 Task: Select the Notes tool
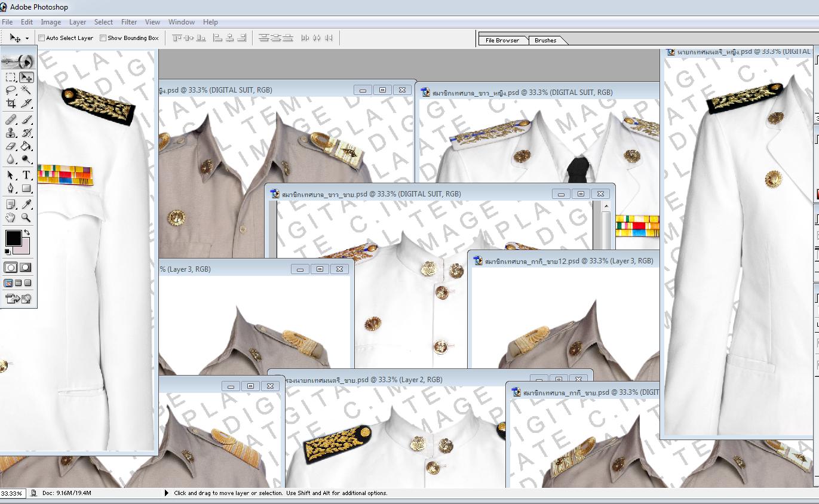11,204
